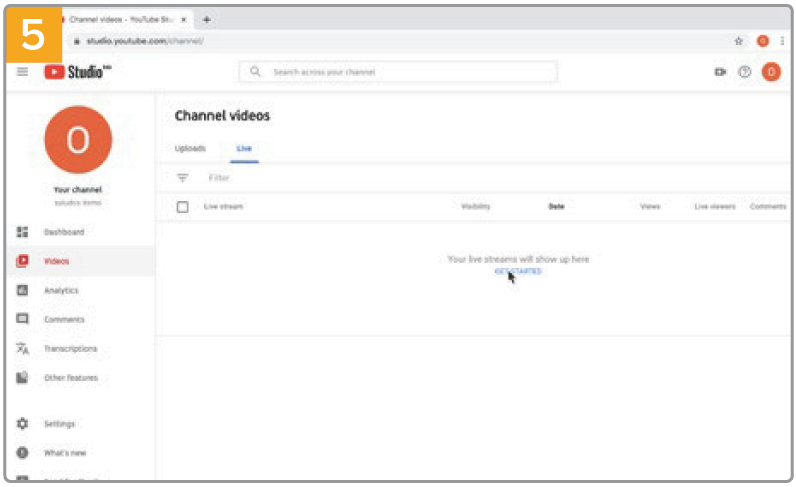Sort by the Date column header
The width and height of the screenshot is (796, 487).
(x=556, y=207)
